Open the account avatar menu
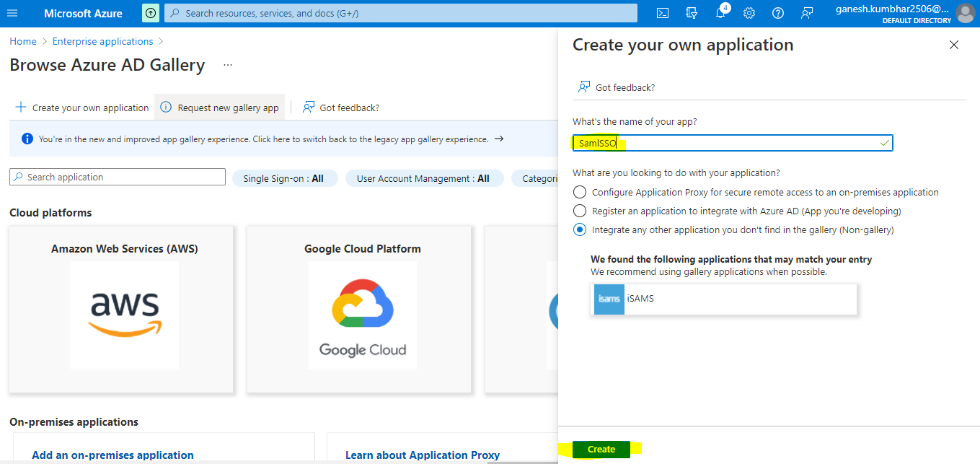The height and width of the screenshot is (464, 980). tap(965, 13)
